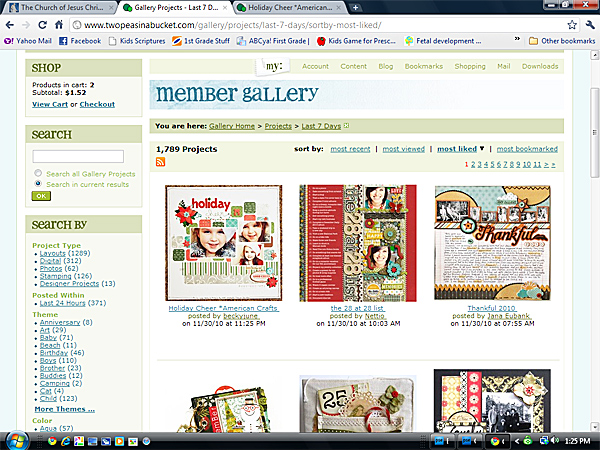Select Search all Gallery Projects radio
Screen dimensions: 600x450
pyautogui.click(x=38, y=173)
